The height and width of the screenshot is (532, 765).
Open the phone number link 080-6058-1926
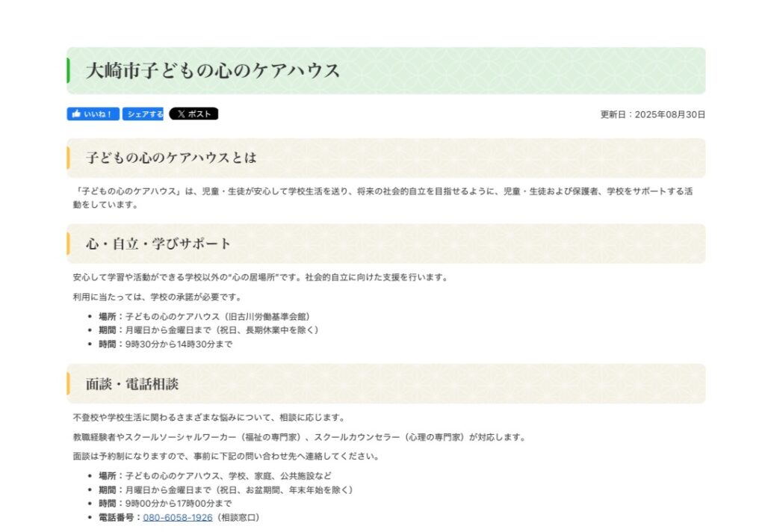click(178, 517)
